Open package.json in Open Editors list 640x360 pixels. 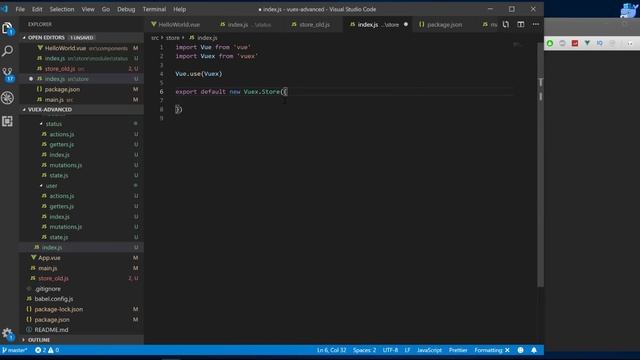coord(82,89)
